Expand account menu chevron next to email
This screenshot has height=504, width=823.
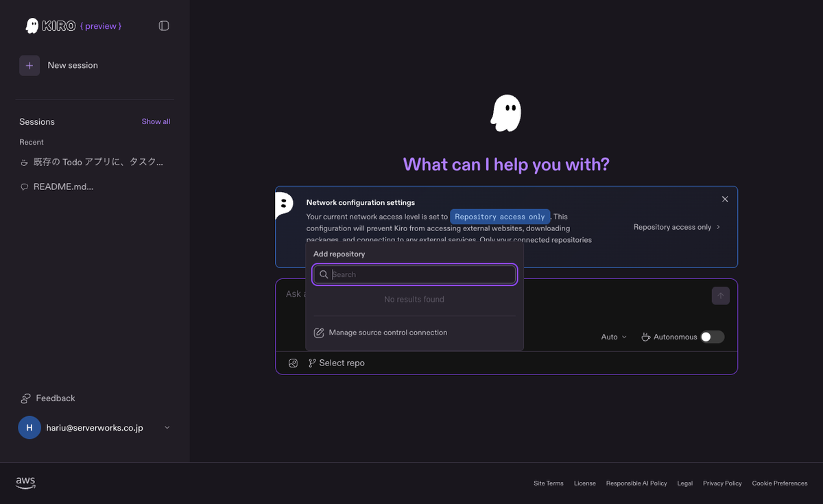pos(167,428)
